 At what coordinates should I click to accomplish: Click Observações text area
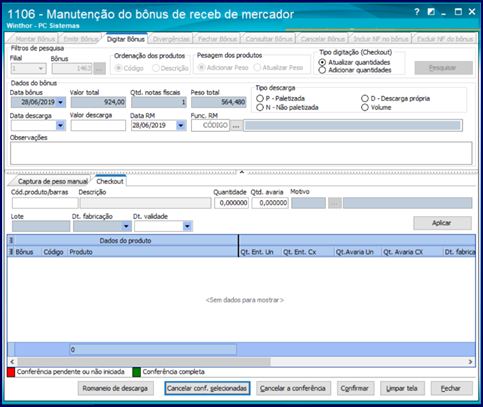pos(241,153)
